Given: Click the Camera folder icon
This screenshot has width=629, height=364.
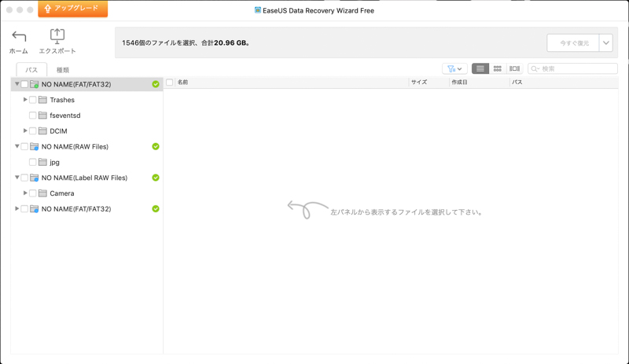Looking at the screenshot, I should tap(42, 193).
